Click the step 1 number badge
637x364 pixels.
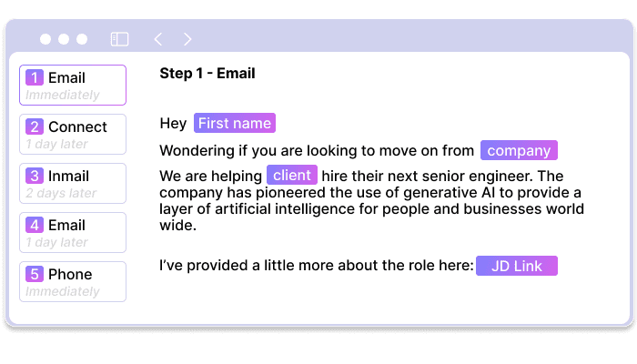coord(35,78)
